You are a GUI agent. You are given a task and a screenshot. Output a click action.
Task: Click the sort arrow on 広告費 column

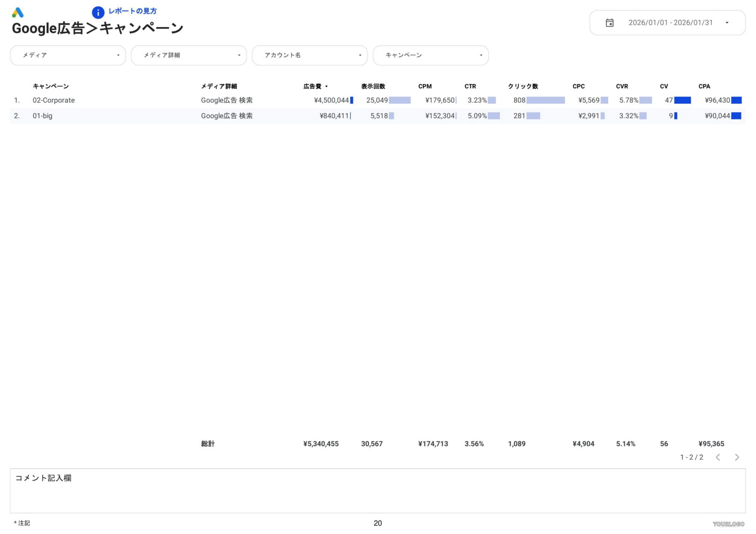327,86
